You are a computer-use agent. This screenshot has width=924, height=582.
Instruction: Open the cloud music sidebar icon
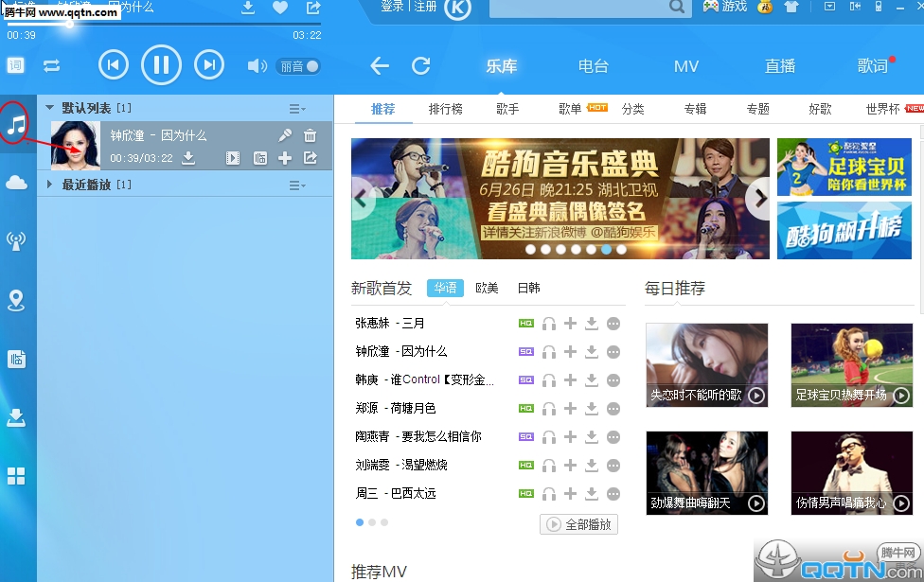click(16, 183)
